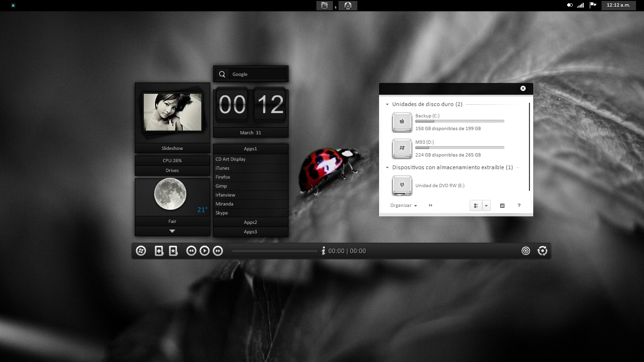644x362 pixels.
Task: Skip to next track in player bar
Action: [218, 251]
